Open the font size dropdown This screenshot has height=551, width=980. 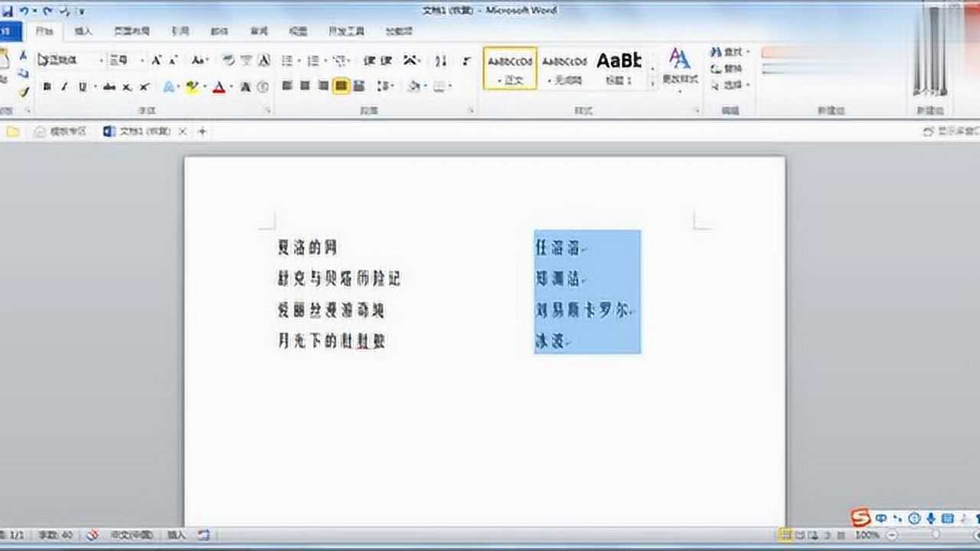coord(142,60)
